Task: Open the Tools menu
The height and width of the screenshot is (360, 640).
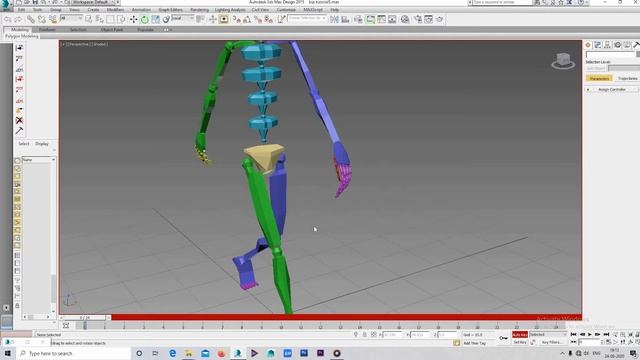Action: (38, 10)
